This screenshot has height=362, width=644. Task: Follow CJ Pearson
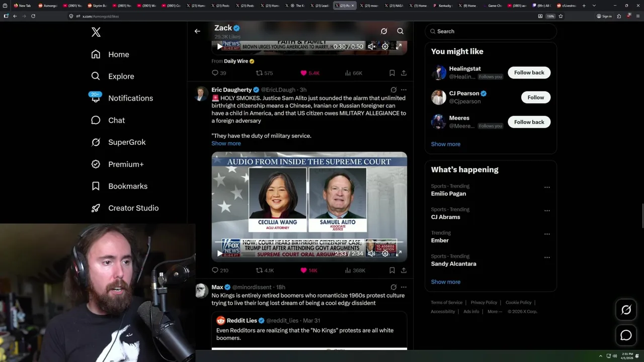(536, 98)
